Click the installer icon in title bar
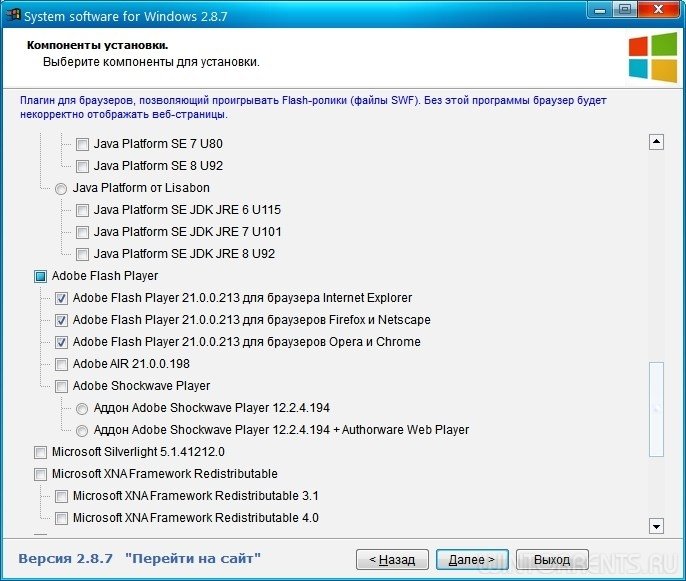 click(x=11, y=12)
